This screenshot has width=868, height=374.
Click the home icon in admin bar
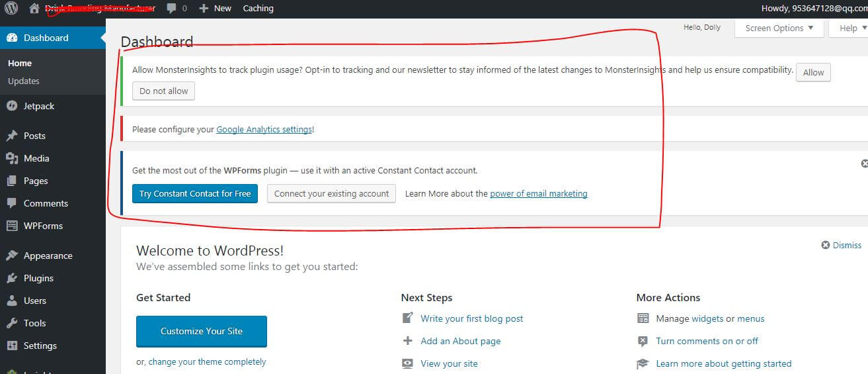pyautogui.click(x=34, y=9)
